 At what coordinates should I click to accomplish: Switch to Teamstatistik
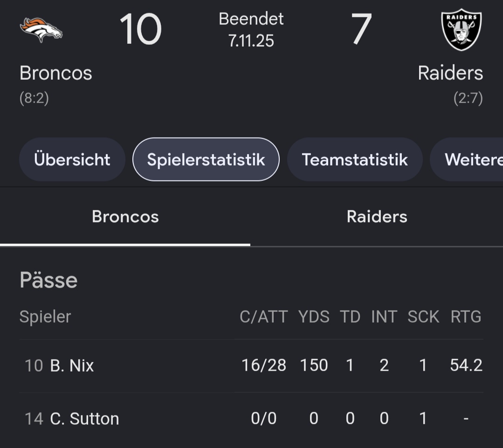click(355, 159)
